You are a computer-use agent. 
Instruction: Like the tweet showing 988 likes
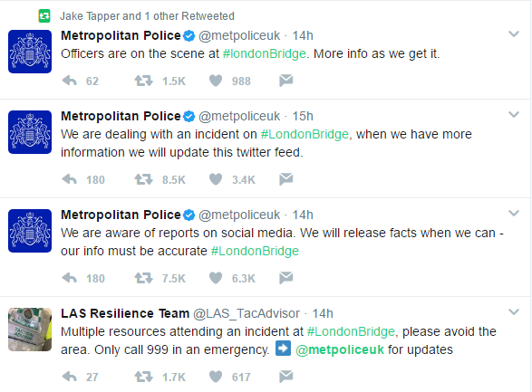click(216, 81)
